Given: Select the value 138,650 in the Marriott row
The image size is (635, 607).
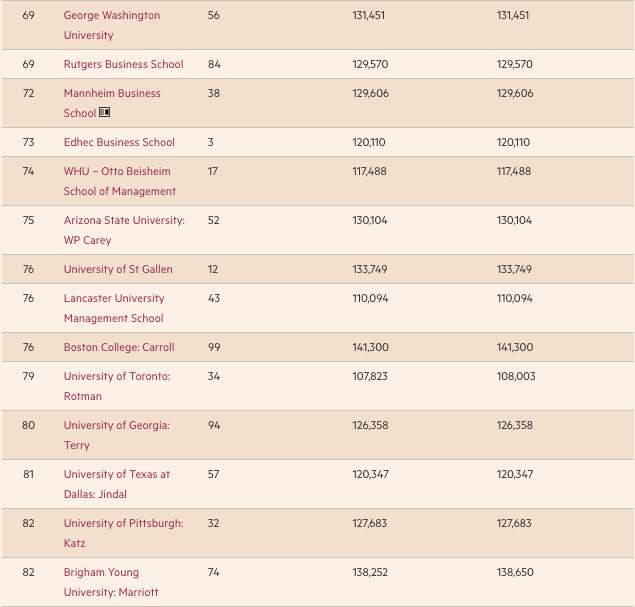Looking at the screenshot, I should point(515,572).
